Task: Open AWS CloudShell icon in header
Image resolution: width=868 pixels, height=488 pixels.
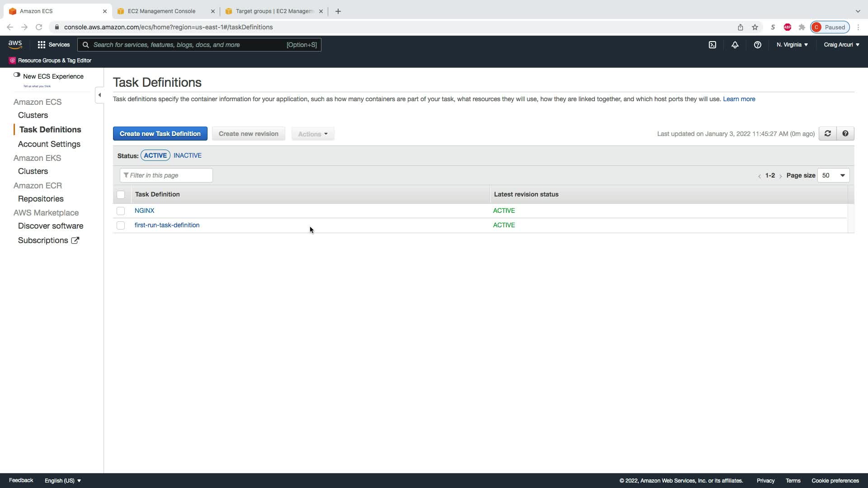Action: tap(712, 45)
